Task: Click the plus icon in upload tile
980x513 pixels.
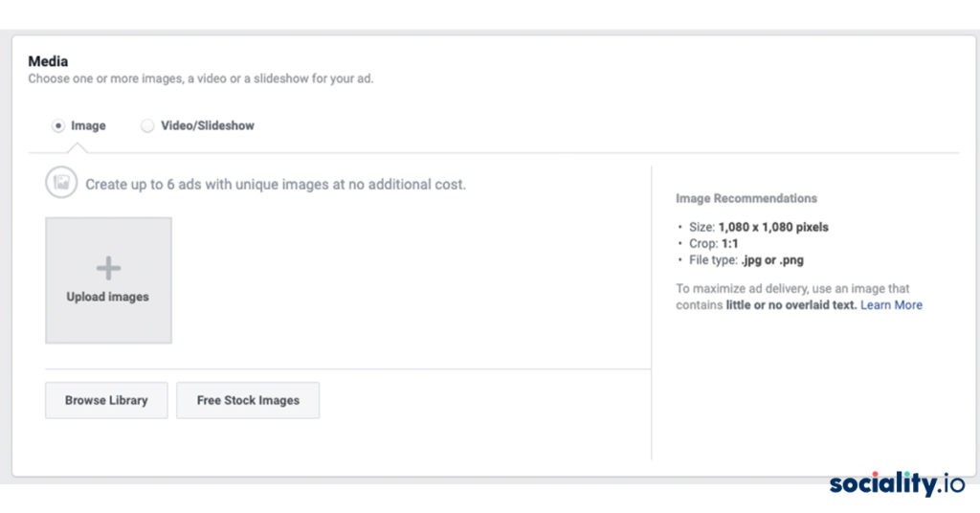Action: click(x=108, y=268)
